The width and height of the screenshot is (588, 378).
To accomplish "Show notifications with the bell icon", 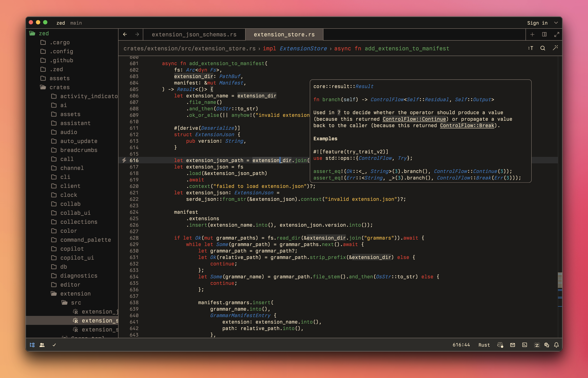I will pos(556,345).
